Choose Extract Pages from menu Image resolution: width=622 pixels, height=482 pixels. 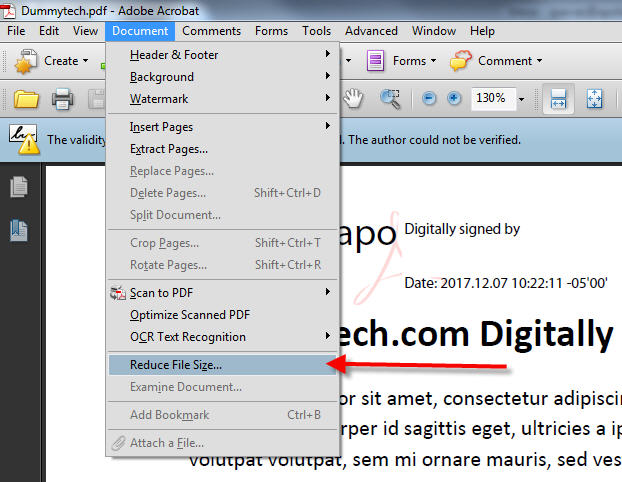223,149
